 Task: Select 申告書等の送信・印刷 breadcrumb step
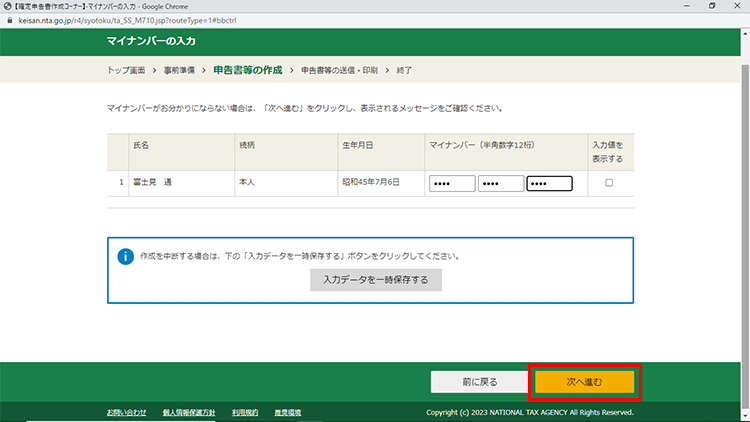point(339,71)
